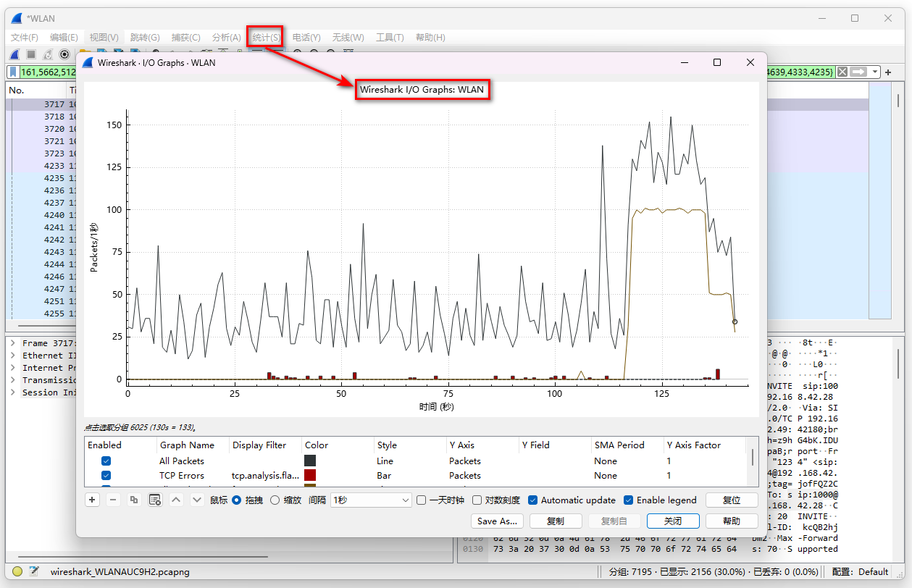Screen dimensions: 912x588
Task: Change TCP Errors style cell Bar
Action: [x=409, y=475]
